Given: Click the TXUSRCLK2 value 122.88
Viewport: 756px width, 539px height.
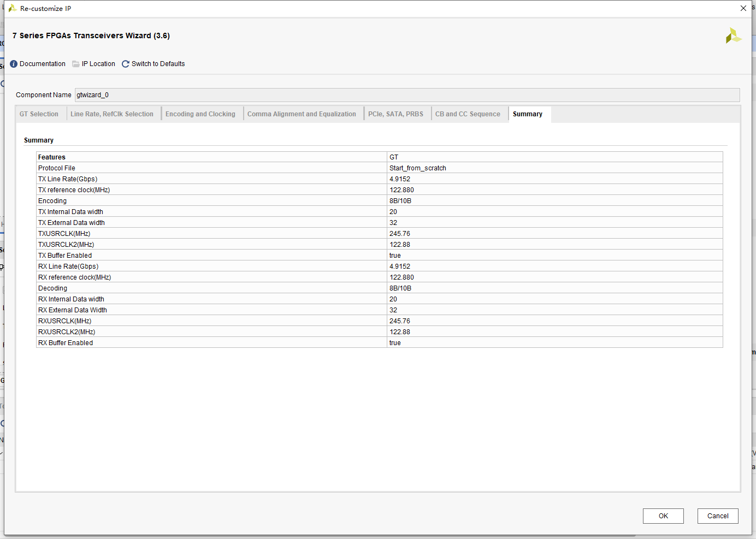Looking at the screenshot, I should click(400, 245).
